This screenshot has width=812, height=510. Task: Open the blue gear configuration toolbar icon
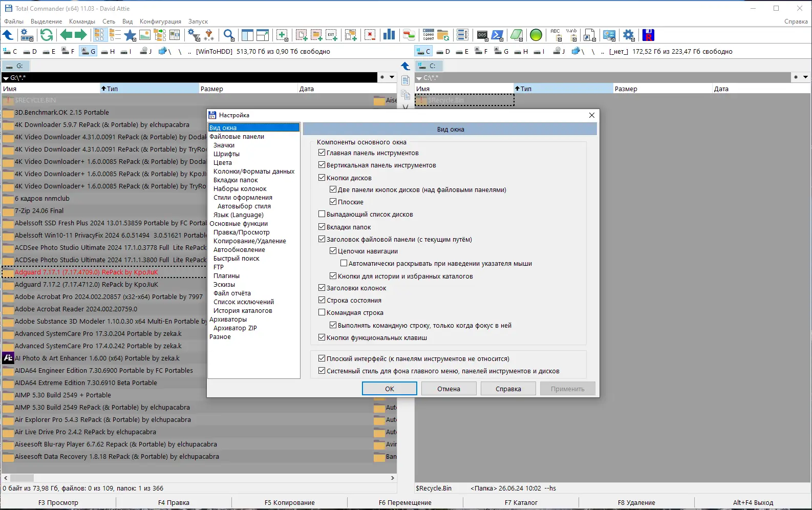629,35
